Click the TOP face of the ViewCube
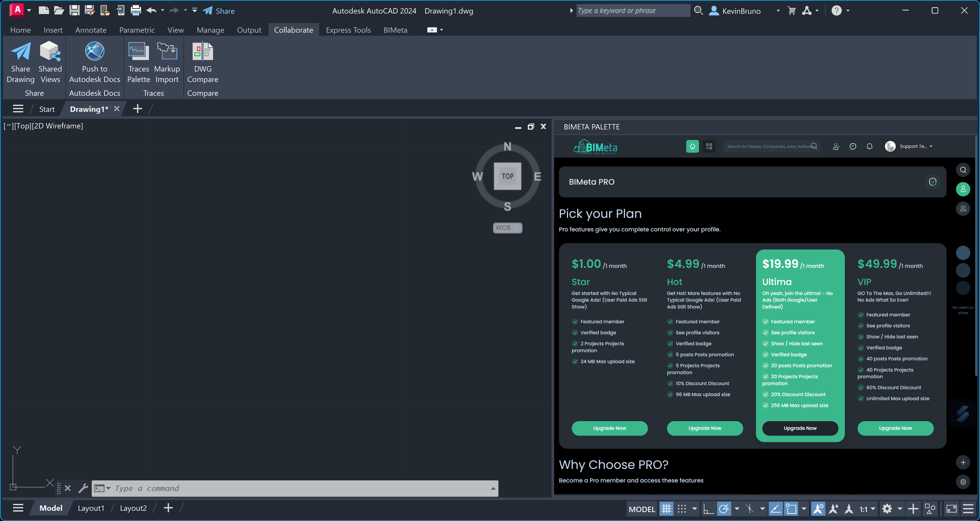 pyautogui.click(x=507, y=176)
